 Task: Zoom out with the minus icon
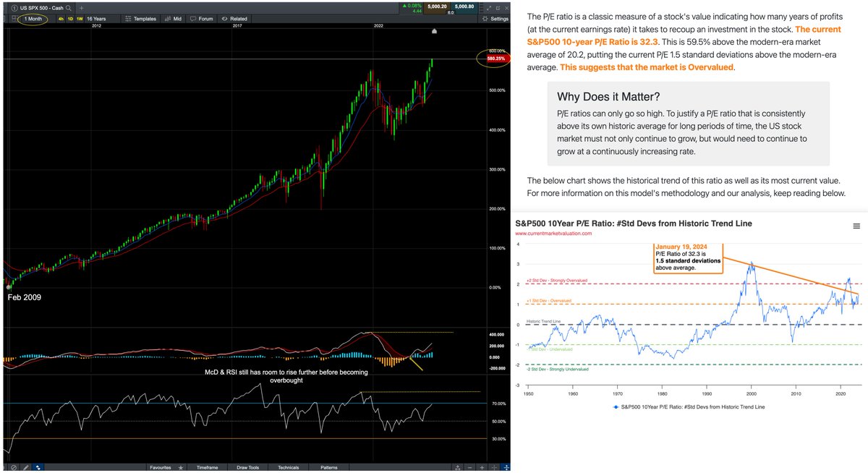[469, 467]
